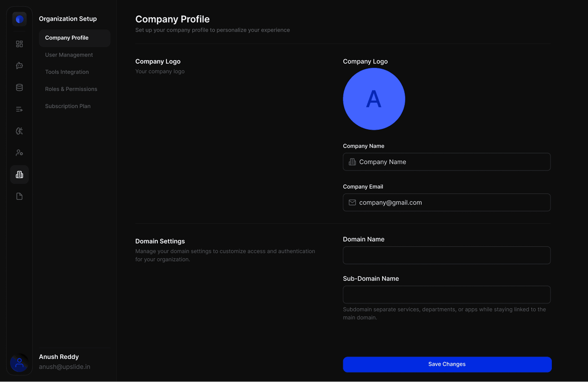The width and height of the screenshot is (588, 382).
Task: Open the document file icon
Action: (x=19, y=196)
